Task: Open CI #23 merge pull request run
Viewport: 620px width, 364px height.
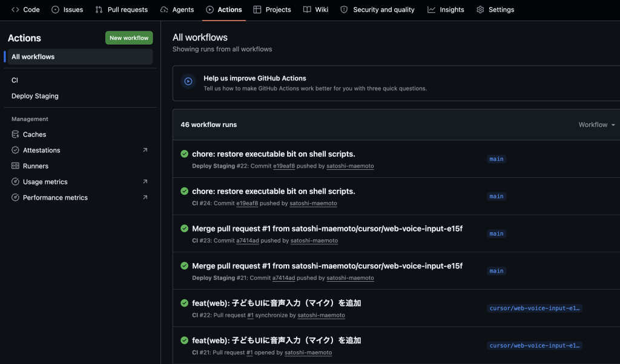Action: [327, 229]
